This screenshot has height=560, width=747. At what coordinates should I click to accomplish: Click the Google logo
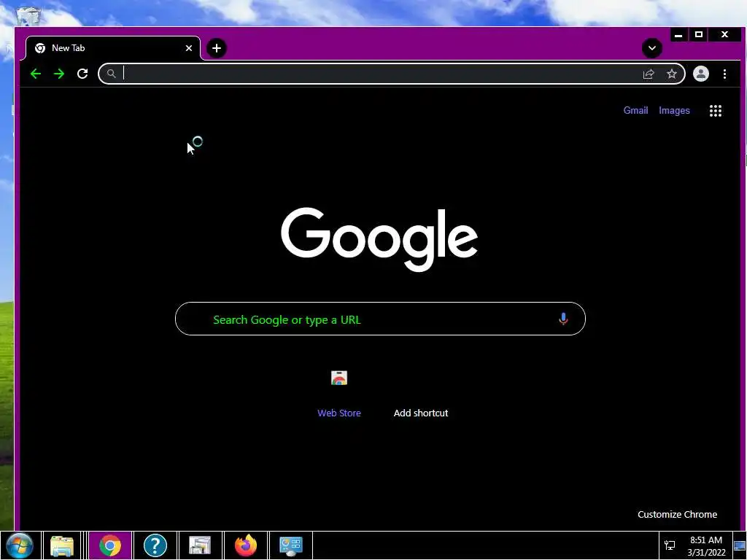[379, 239]
